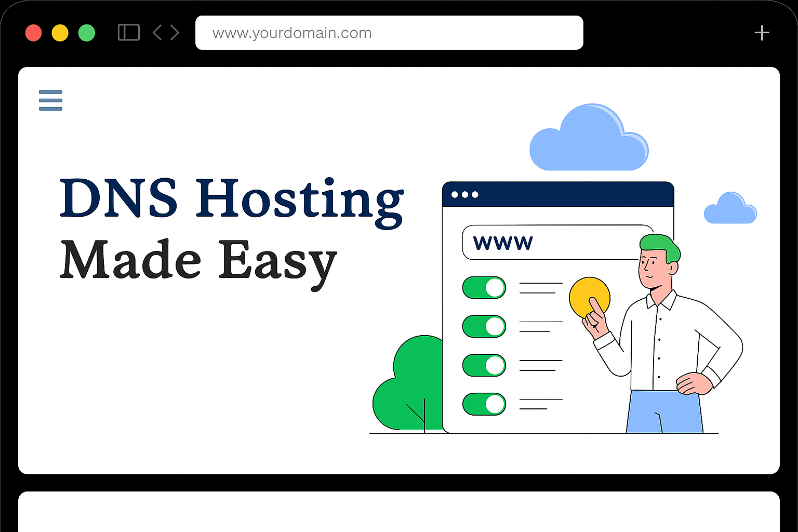
Task: Open the hamburger navigation menu
Action: [x=50, y=100]
